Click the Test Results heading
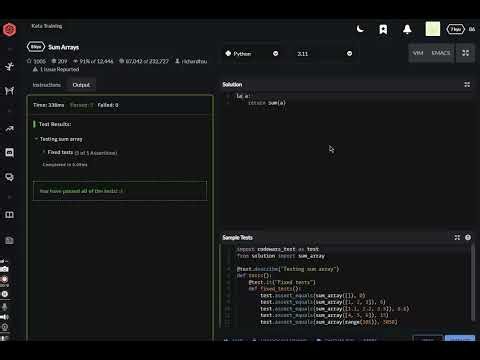Image resolution: width=480 pixels, height=360 pixels. (55, 124)
